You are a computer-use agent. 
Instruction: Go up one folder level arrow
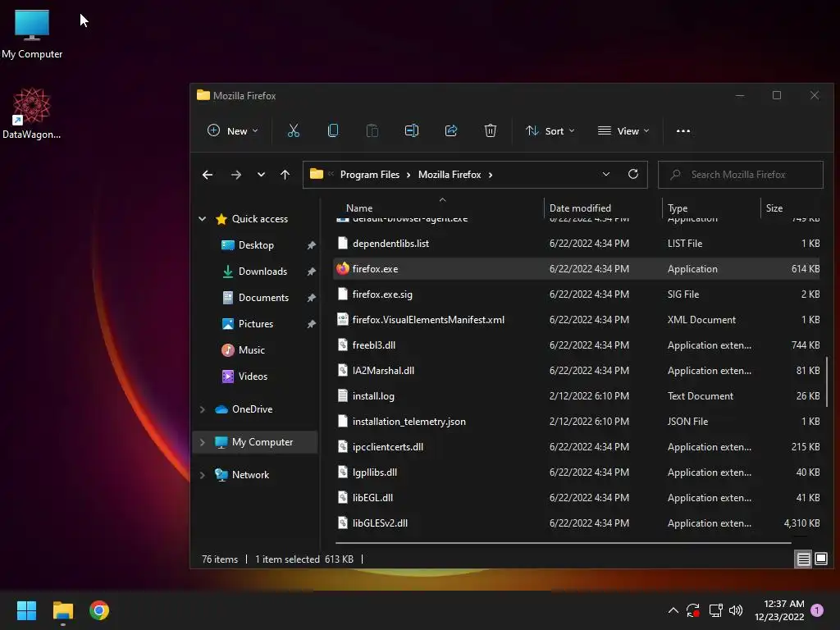pyautogui.click(x=285, y=175)
